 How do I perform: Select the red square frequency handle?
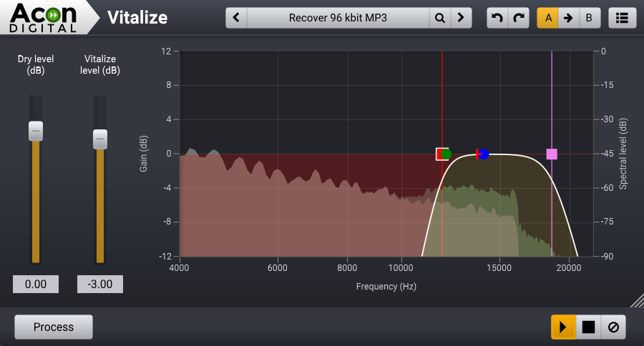point(439,154)
